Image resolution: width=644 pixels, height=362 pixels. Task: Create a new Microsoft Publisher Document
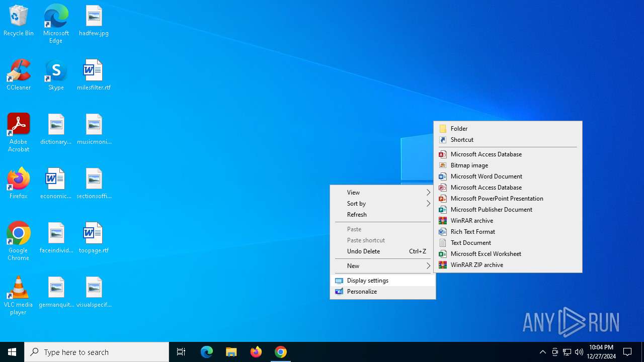coord(508,210)
